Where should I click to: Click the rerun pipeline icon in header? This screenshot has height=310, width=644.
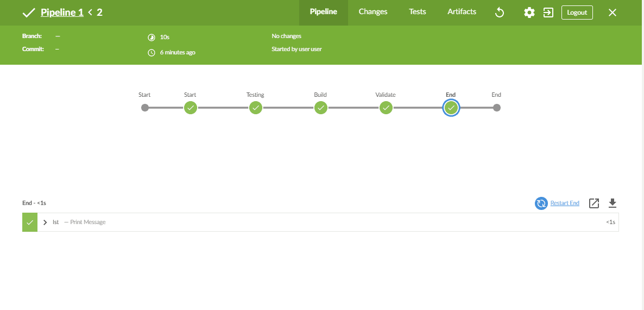point(500,13)
